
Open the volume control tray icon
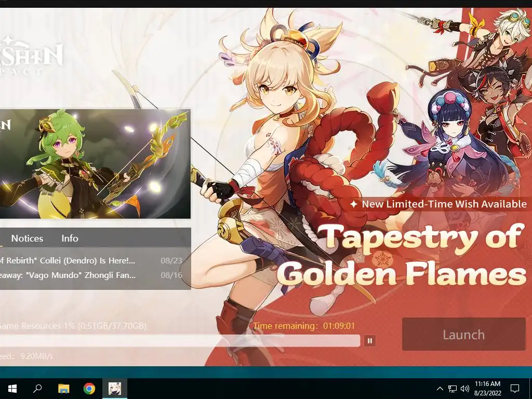click(x=465, y=389)
